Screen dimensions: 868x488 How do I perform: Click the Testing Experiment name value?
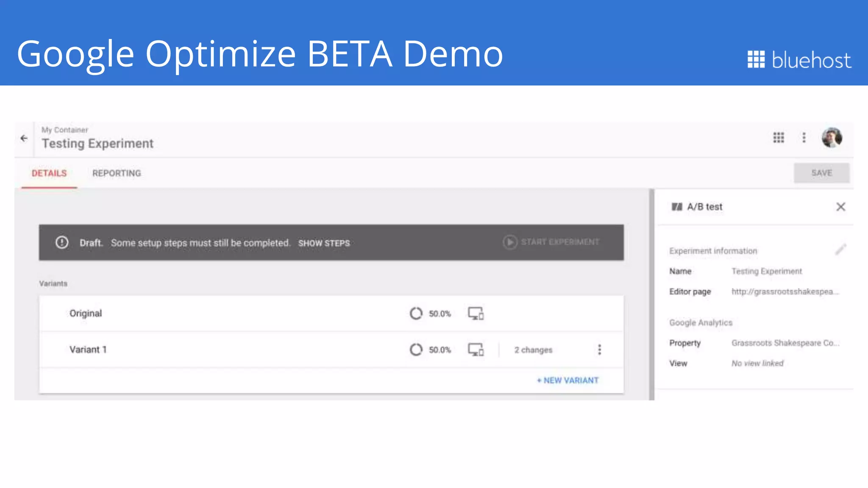point(767,271)
